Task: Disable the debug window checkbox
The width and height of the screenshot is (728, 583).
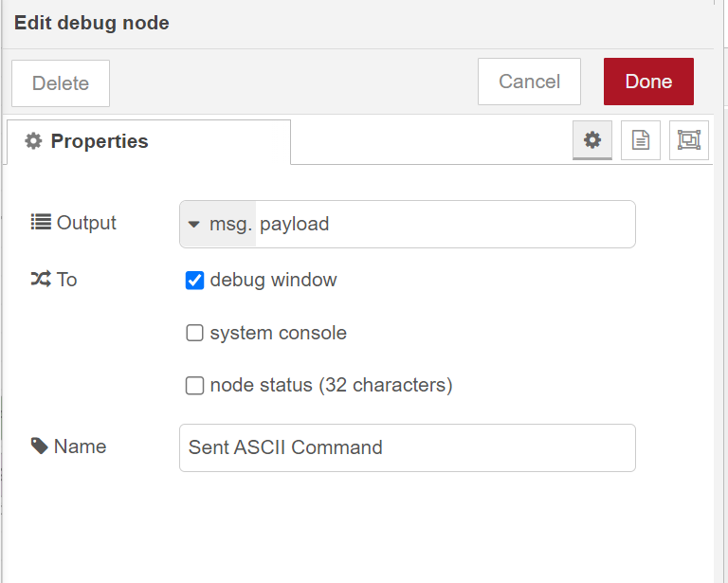Action: (x=195, y=281)
